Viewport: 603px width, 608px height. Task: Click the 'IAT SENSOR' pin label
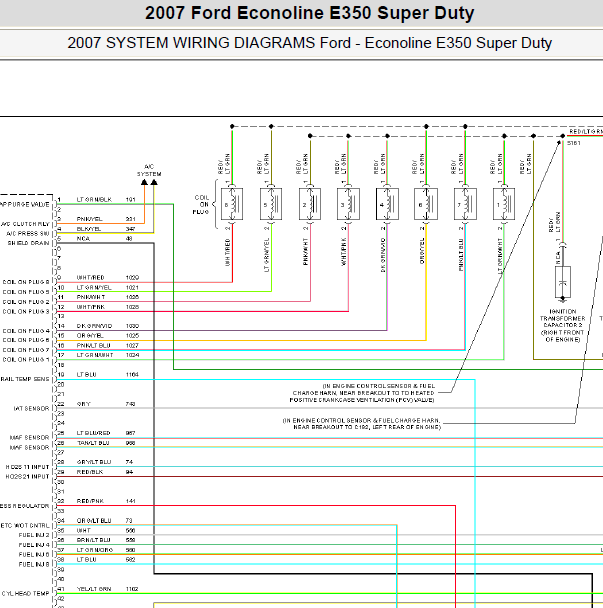31,409
